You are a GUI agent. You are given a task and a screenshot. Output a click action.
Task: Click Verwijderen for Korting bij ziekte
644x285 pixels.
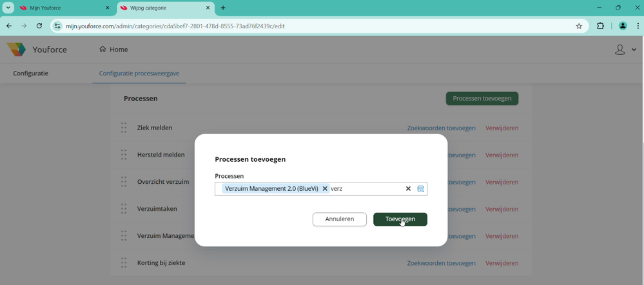tap(502, 263)
